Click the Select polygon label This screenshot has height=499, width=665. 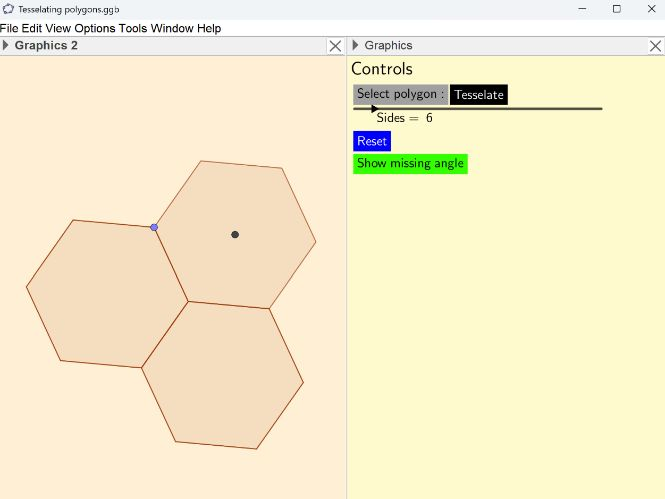click(x=400, y=94)
